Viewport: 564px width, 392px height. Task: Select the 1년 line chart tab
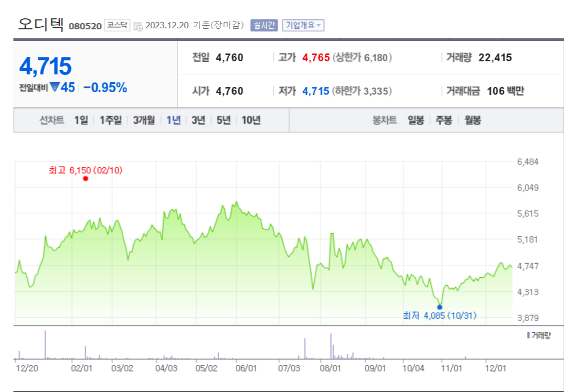174,120
